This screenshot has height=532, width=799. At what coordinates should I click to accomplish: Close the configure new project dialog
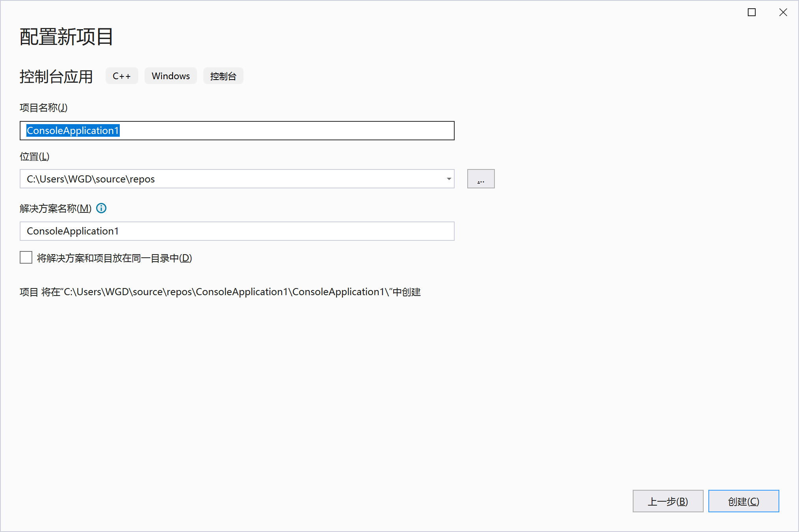(783, 12)
